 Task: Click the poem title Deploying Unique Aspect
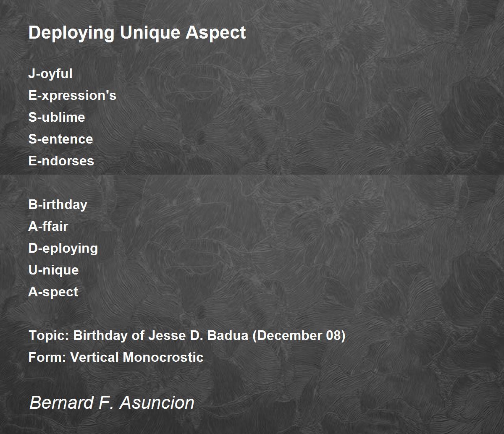tap(137, 33)
